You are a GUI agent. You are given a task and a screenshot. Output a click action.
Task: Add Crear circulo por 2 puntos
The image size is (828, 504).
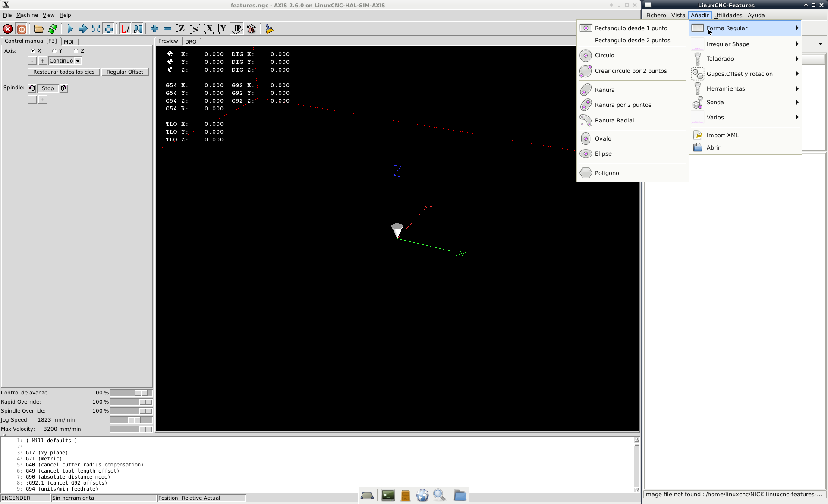point(632,71)
